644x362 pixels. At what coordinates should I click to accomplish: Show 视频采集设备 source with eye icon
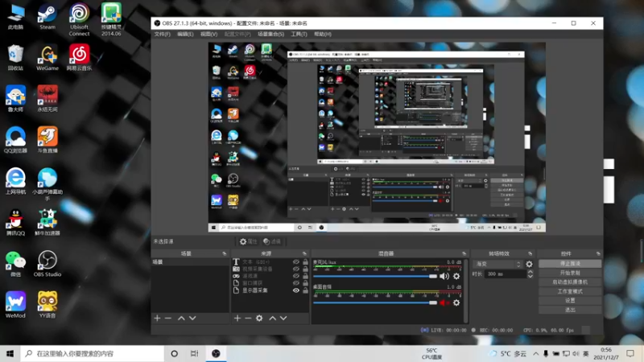[296, 269]
